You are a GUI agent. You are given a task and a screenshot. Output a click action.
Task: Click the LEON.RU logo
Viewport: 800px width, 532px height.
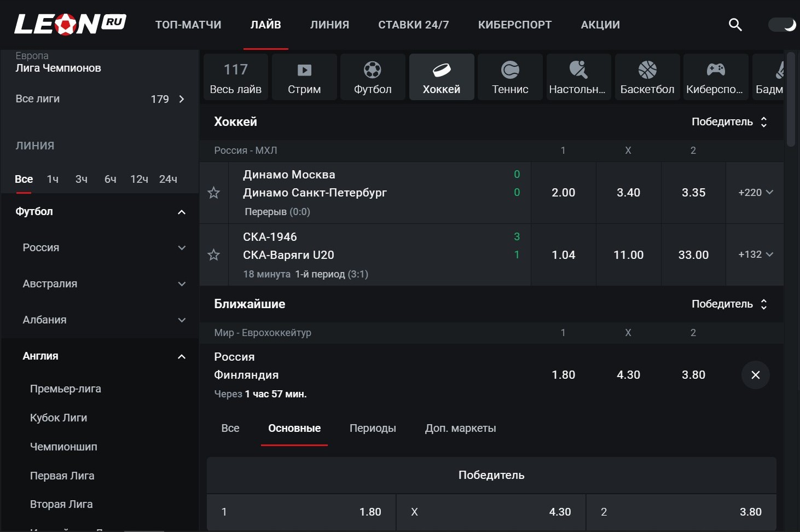[x=70, y=24]
